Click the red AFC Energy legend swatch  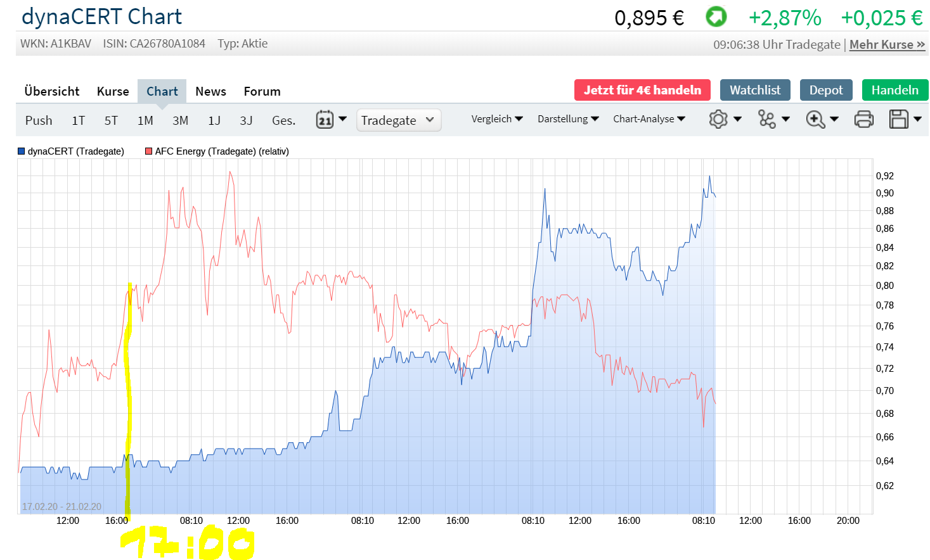(x=149, y=151)
